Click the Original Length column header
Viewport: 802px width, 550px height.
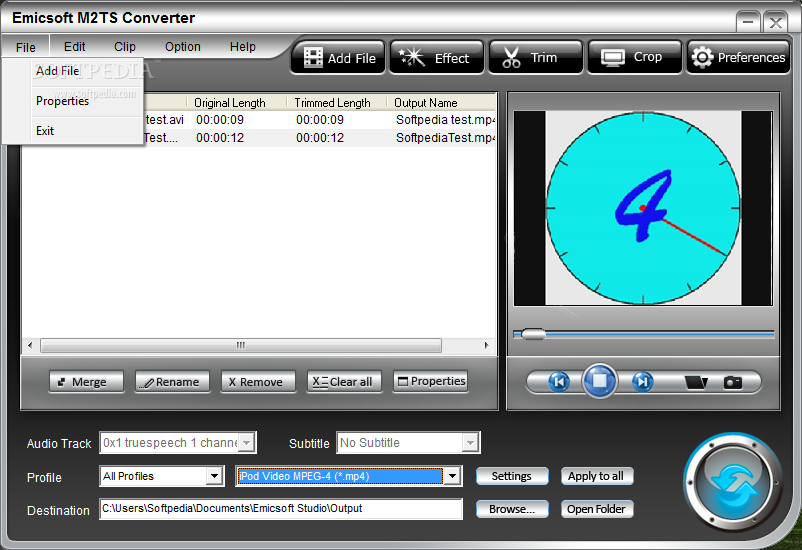tap(236, 102)
